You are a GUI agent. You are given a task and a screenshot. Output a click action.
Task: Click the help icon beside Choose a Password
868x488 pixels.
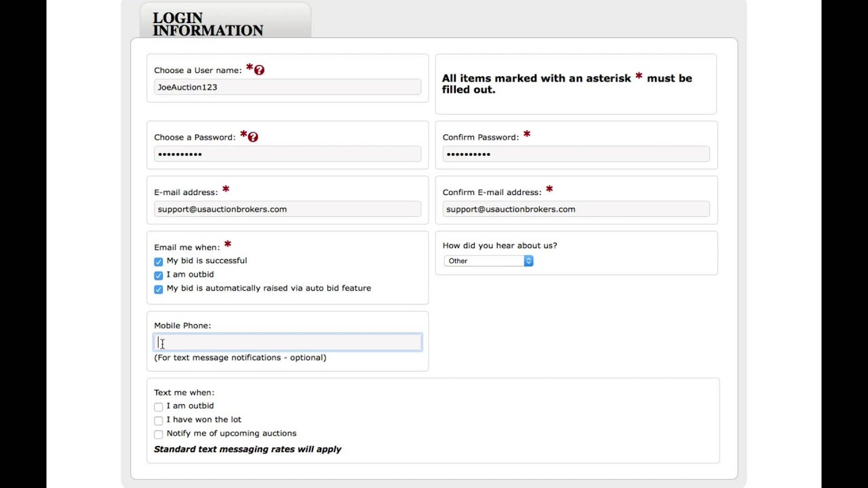[x=253, y=137]
